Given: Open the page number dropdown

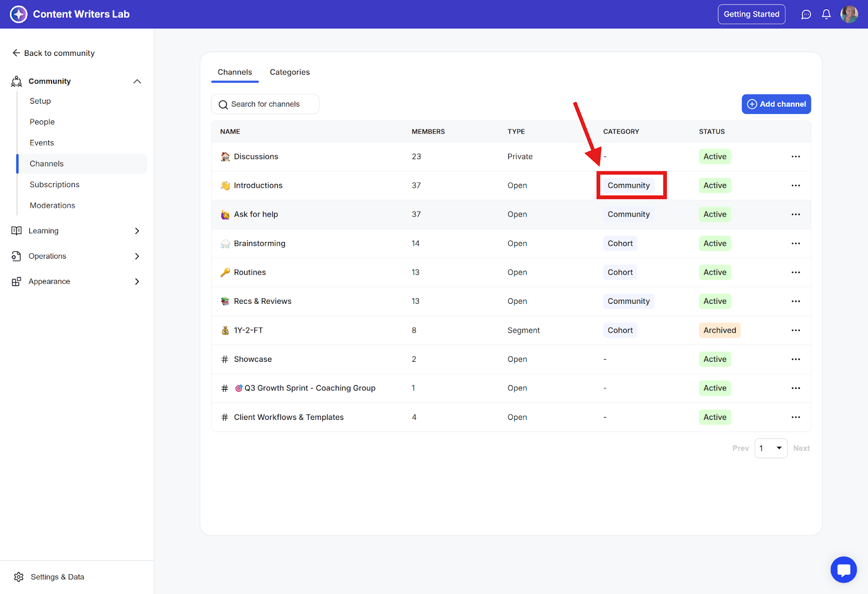Looking at the screenshot, I should click(771, 448).
